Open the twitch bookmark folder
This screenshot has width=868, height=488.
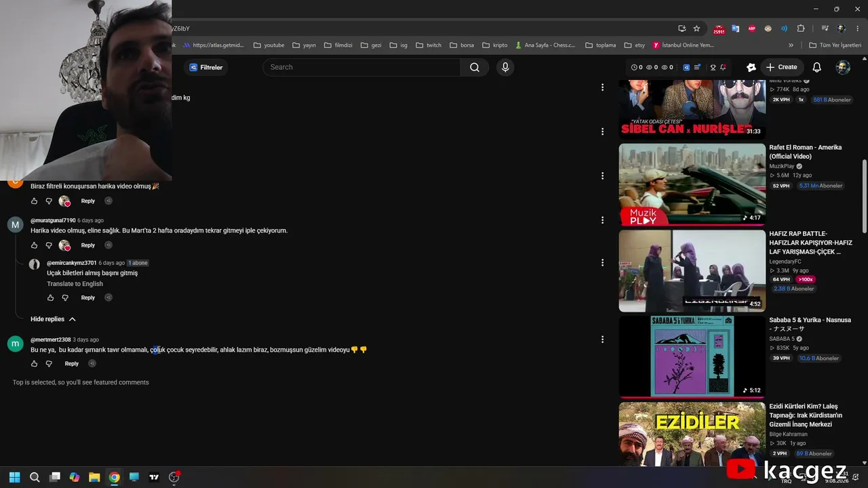click(428, 45)
